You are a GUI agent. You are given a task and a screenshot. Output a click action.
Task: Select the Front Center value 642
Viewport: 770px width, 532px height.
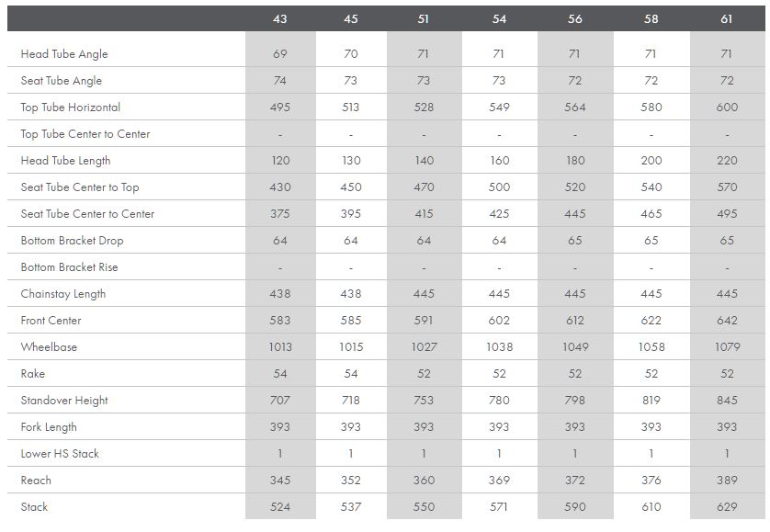coord(727,321)
